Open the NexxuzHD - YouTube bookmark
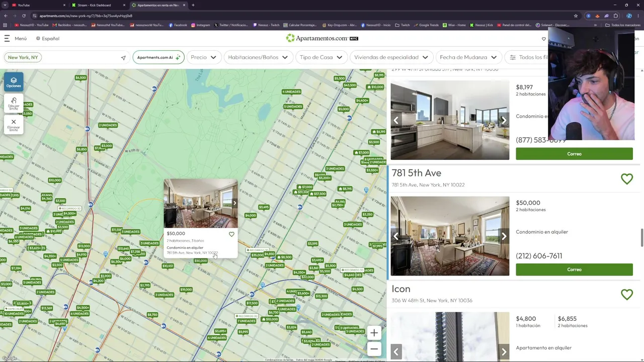The width and height of the screenshot is (644, 362). click(x=32, y=25)
